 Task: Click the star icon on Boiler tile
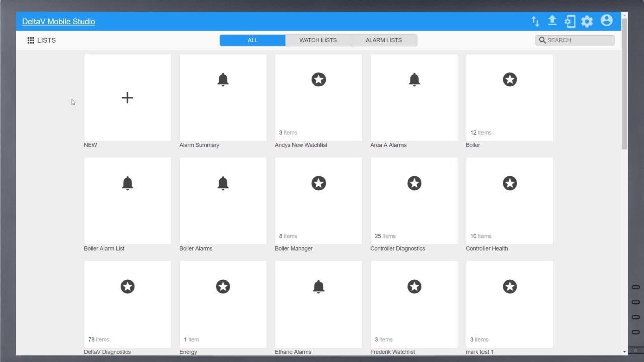click(510, 79)
